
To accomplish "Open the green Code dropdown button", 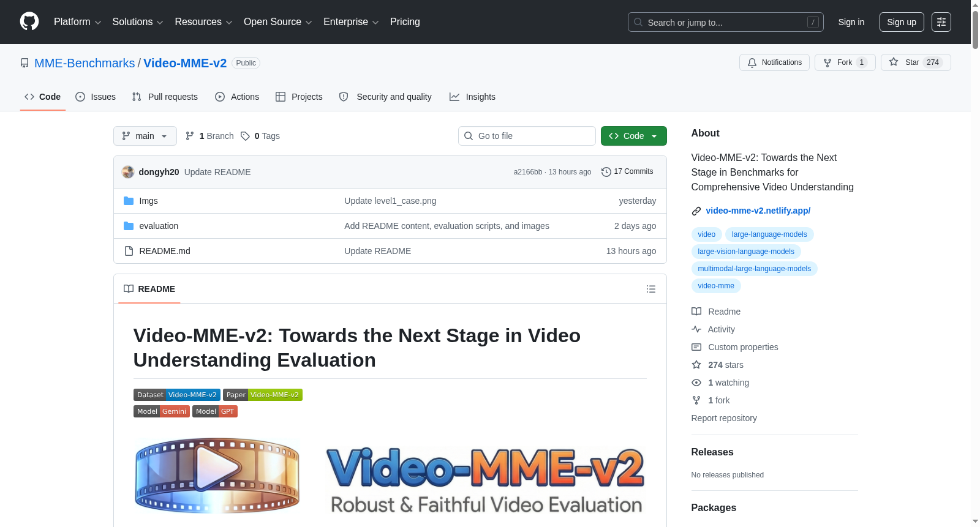I will (x=633, y=136).
